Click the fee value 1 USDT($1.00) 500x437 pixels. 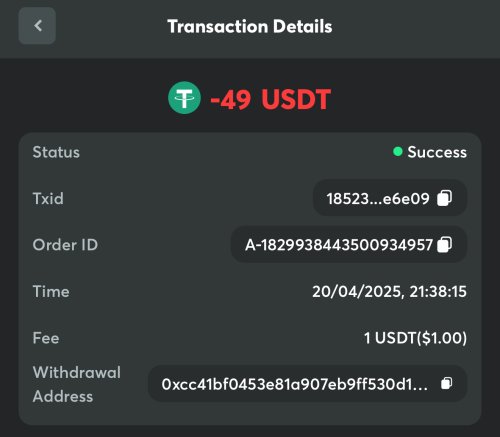415,338
